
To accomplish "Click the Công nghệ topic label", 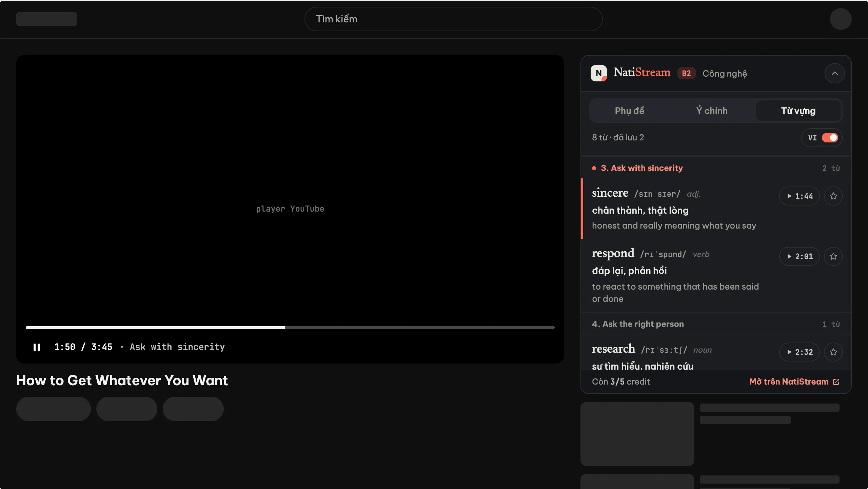I will (725, 74).
